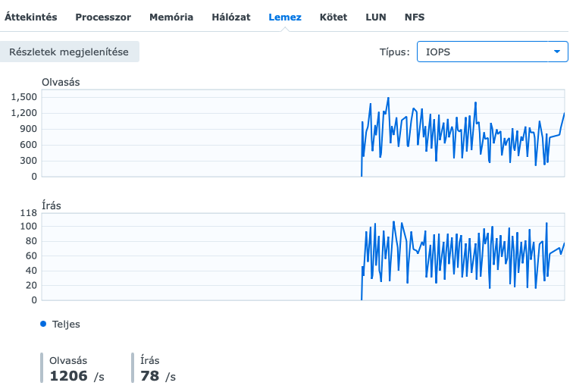Open the Kötet tab
This screenshot has height=392, width=573.
pos(333,17)
